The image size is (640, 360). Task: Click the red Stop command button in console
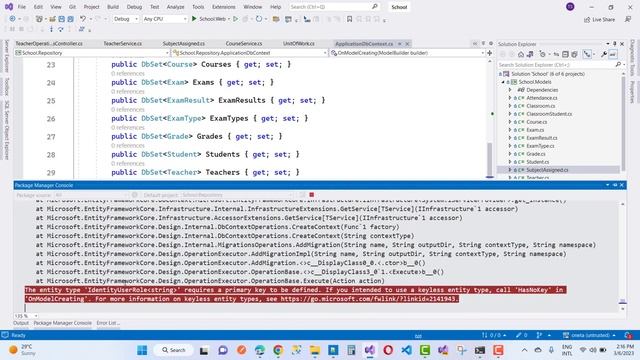click(311, 195)
